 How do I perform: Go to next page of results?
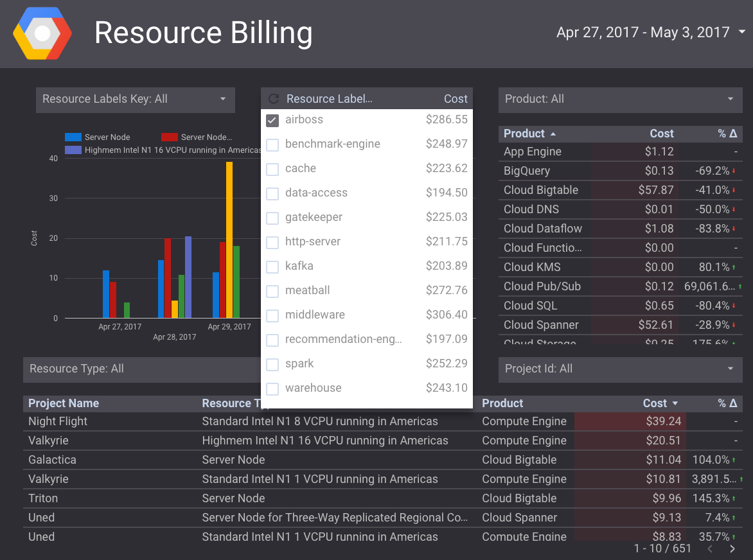coord(732,548)
